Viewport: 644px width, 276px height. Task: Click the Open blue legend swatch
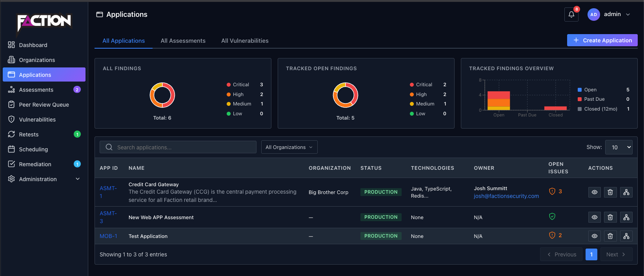580,90
